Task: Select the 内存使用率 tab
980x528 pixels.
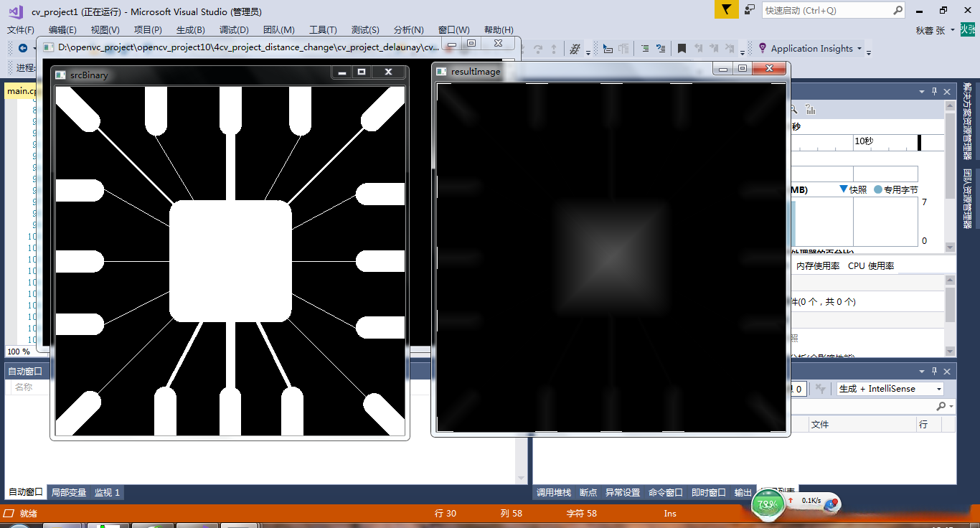Action: point(817,265)
